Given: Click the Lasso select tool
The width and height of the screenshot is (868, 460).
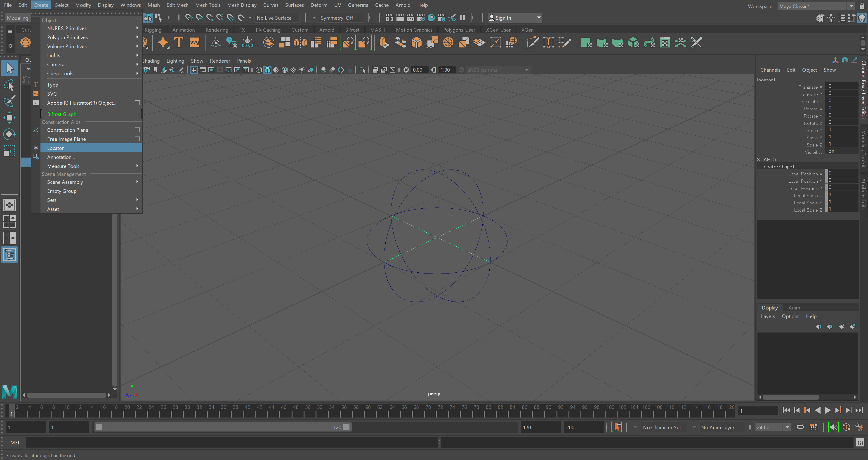Looking at the screenshot, I should point(9,85).
